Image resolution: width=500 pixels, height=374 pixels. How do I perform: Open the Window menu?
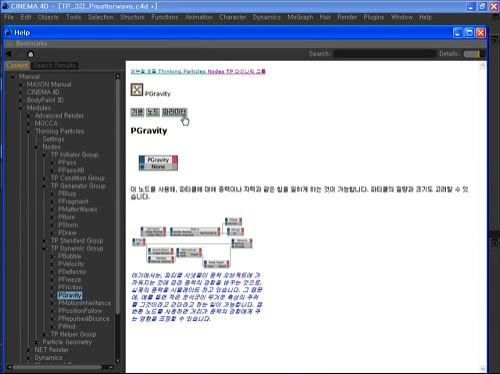tap(402, 17)
